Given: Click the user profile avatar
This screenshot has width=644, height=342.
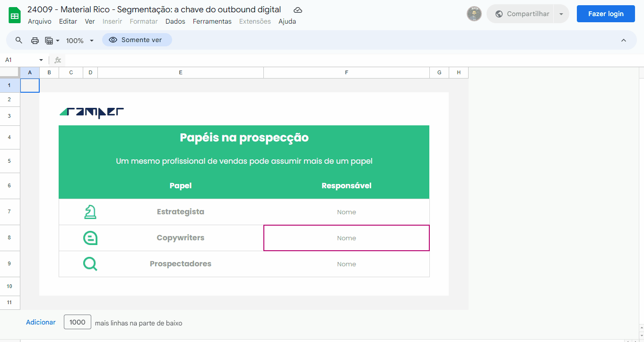Looking at the screenshot, I should [474, 14].
